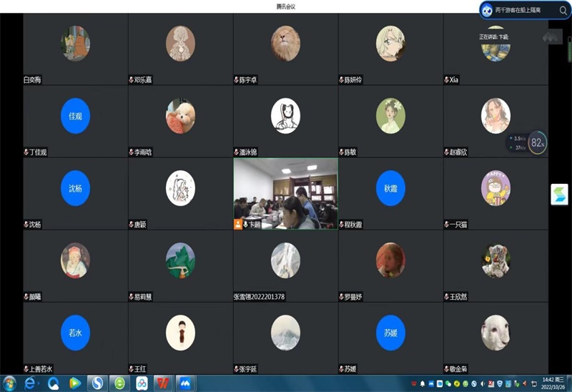Click the floating teal sidebar widget icon

(558, 194)
